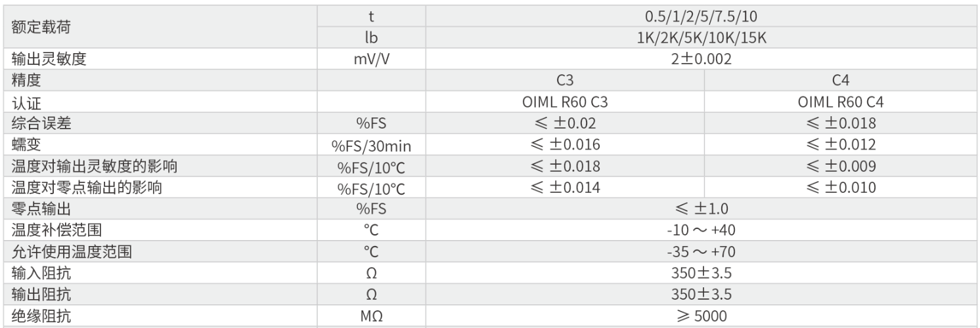Select the -10 ~ +40 temperature range
980x328 pixels.
point(701,231)
